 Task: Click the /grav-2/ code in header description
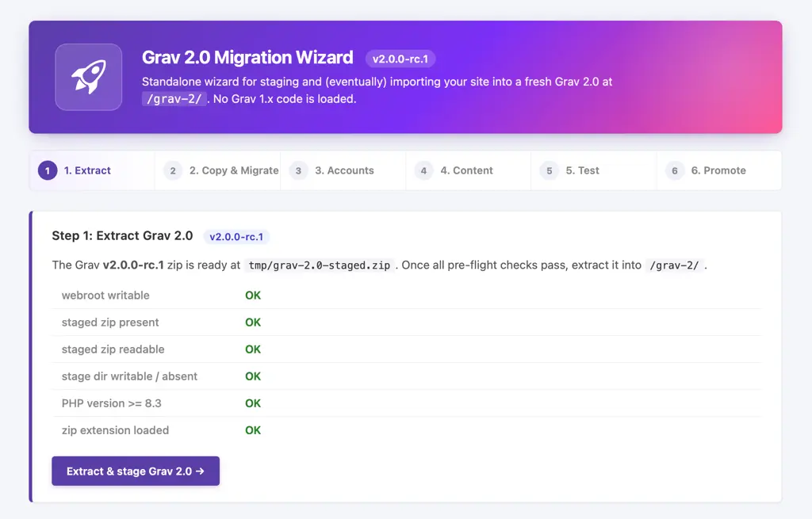pyautogui.click(x=174, y=99)
